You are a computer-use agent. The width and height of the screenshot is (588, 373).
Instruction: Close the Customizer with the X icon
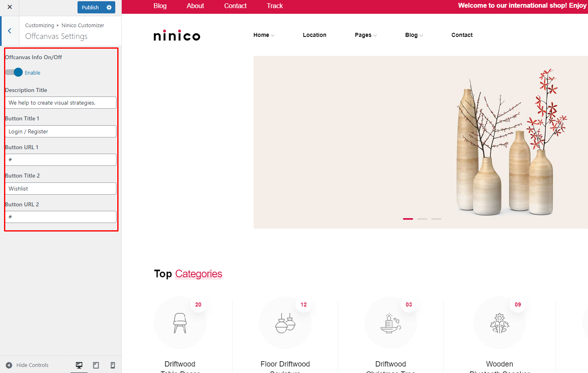pyautogui.click(x=10, y=7)
